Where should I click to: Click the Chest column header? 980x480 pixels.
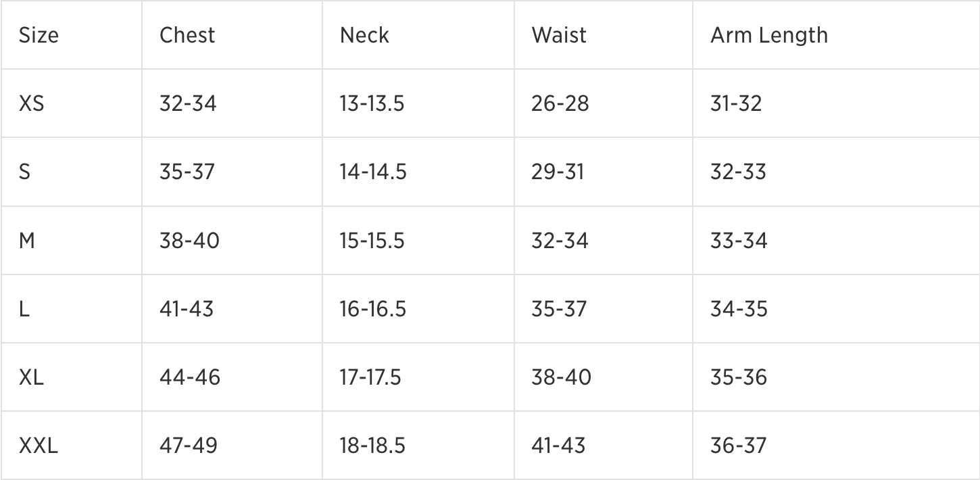(x=187, y=35)
